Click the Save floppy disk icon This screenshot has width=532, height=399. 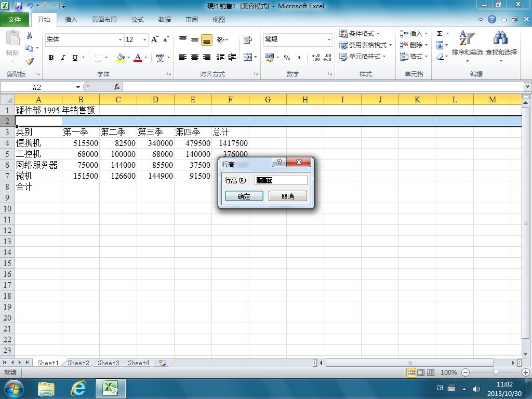point(18,6)
